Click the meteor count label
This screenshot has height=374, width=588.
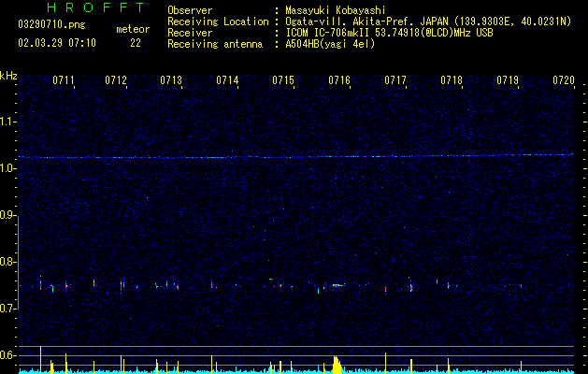pos(133,29)
